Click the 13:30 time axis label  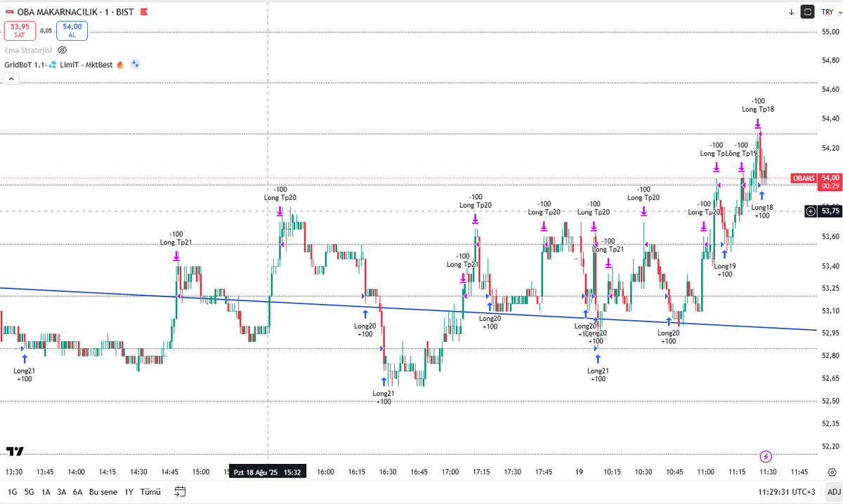pos(14,472)
